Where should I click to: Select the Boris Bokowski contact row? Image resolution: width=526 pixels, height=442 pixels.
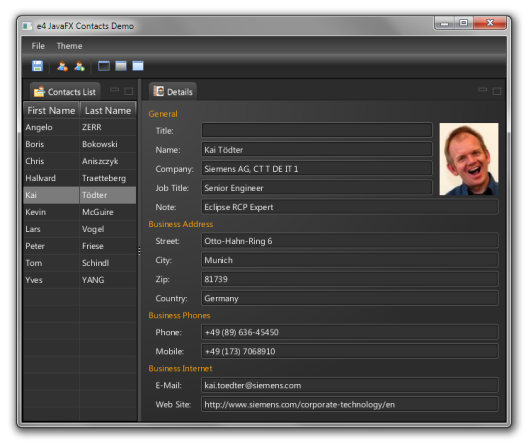[80, 144]
